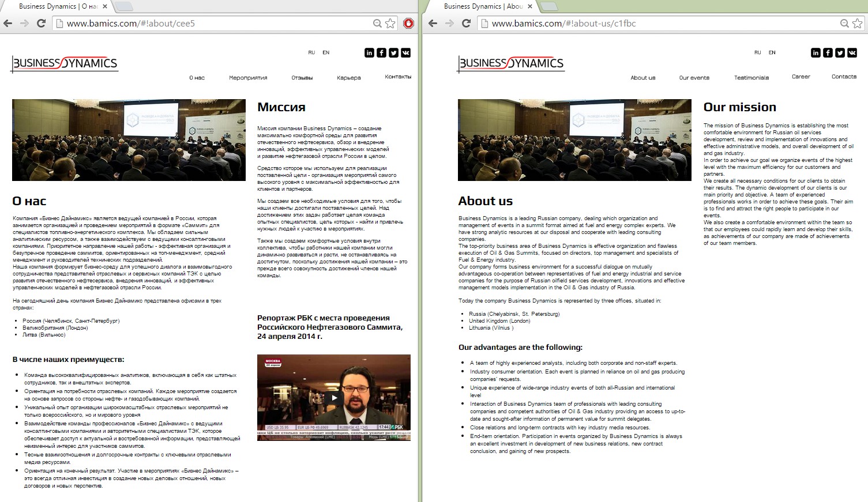The height and width of the screenshot is (502, 868).
Task: Go forward in the right browser window
Action: click(x=449, y=24)
